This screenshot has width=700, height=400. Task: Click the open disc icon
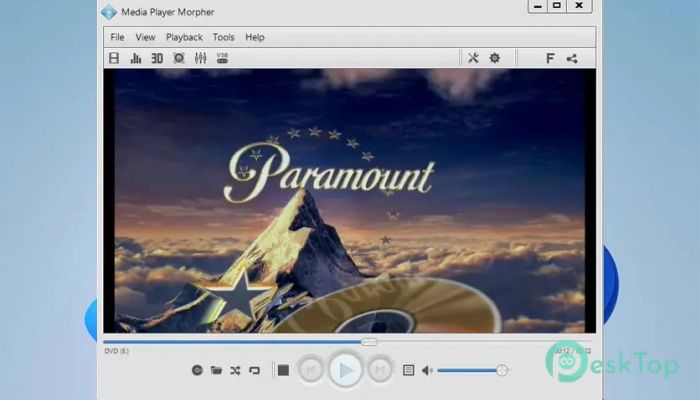tap(197, 370)
